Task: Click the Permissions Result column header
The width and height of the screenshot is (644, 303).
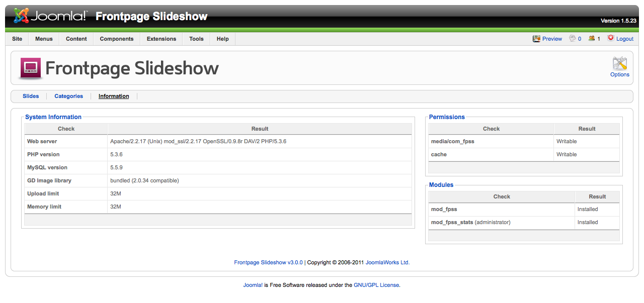Action: pyautogui.click(x=587, y=129)
